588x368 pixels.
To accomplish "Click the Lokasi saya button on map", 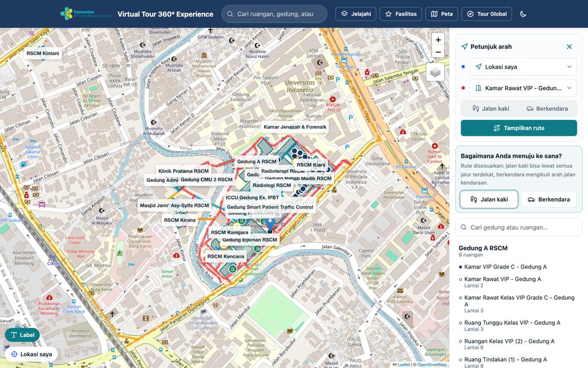I will click(32, 354).
